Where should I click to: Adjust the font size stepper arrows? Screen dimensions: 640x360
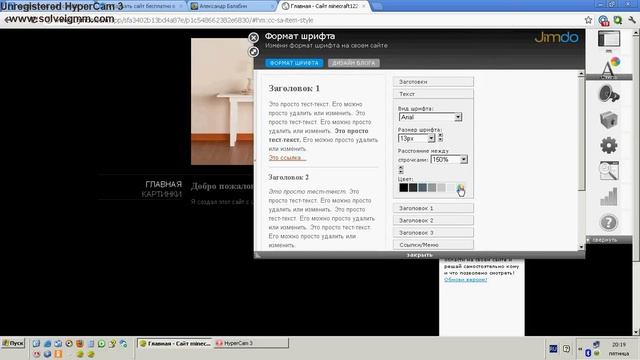(x=440, y=138)
